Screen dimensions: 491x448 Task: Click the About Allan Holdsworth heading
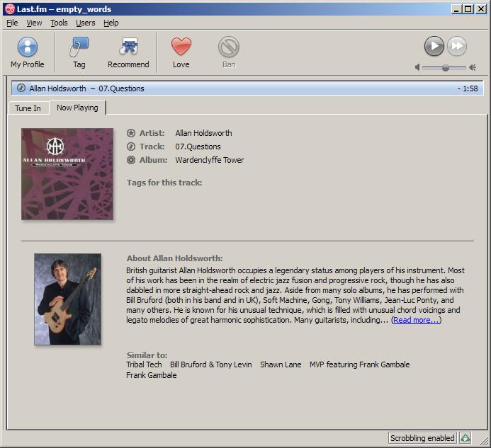point(175,258)
